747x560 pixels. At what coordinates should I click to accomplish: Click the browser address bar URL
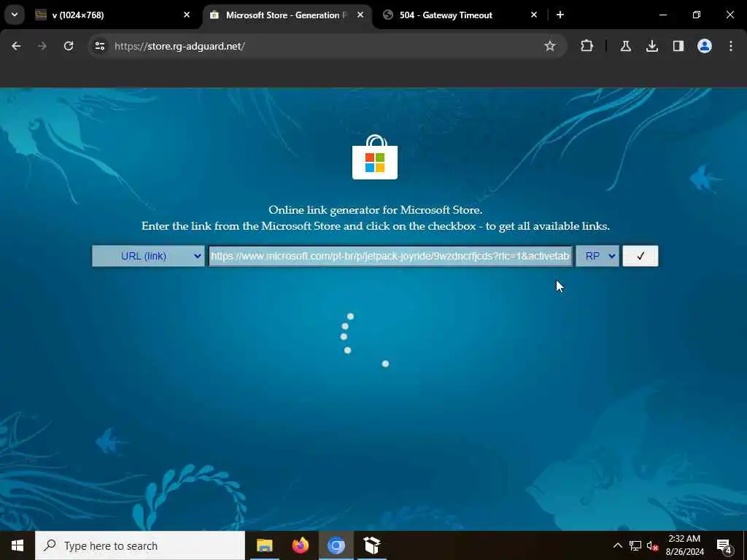pos(179,46)
